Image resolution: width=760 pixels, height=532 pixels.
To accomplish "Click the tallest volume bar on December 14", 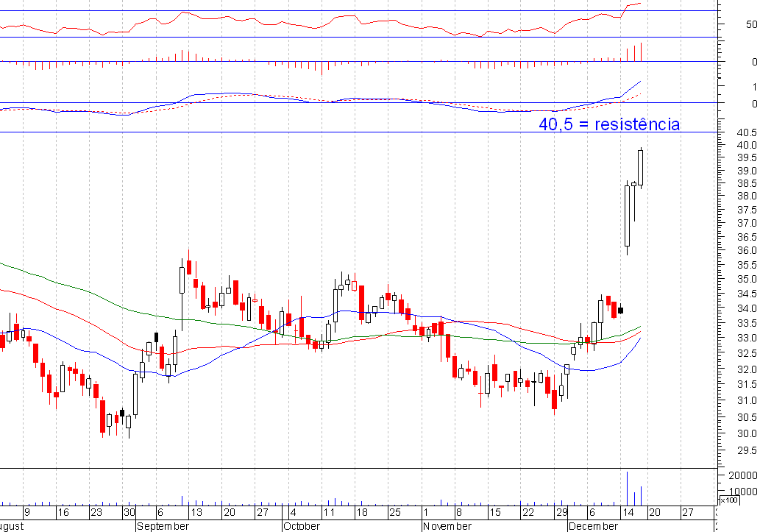I will pyautogui.click(x=627, y=489).
